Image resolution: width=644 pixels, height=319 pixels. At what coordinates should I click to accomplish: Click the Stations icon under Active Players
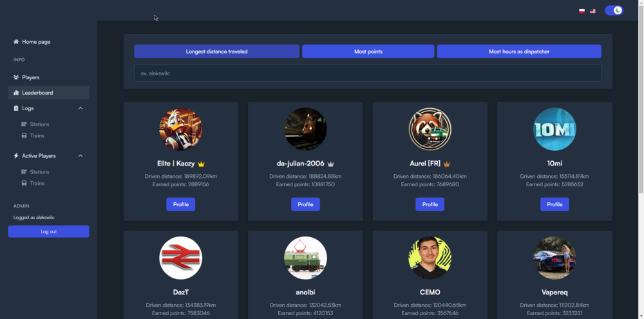tap(24, 172)
